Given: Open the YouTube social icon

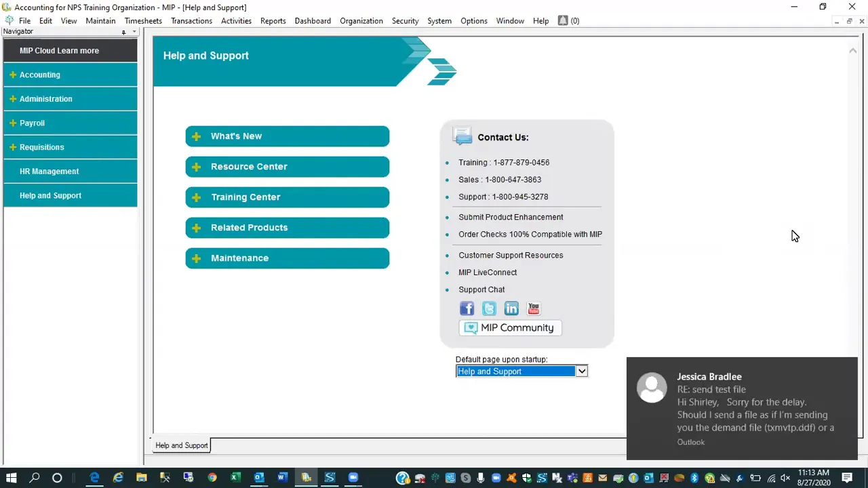Looking at the screenshot, I should [x=534, y=309].
